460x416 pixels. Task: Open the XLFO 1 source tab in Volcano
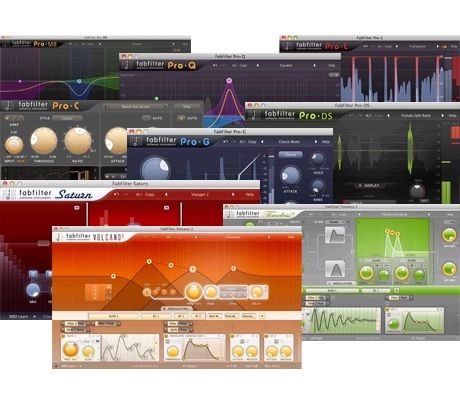[x=113, y=316]
